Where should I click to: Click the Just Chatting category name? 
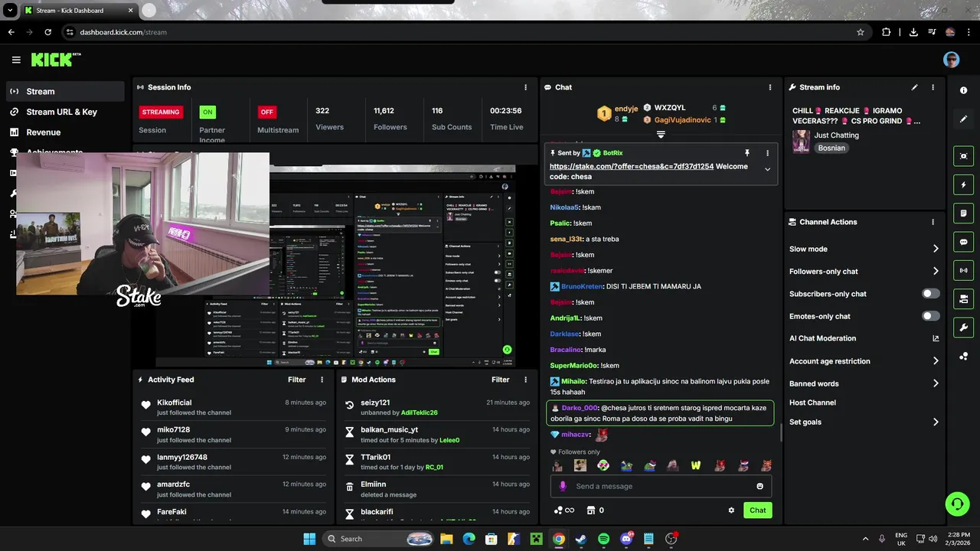pyautogui.click(x=836, y=135)
